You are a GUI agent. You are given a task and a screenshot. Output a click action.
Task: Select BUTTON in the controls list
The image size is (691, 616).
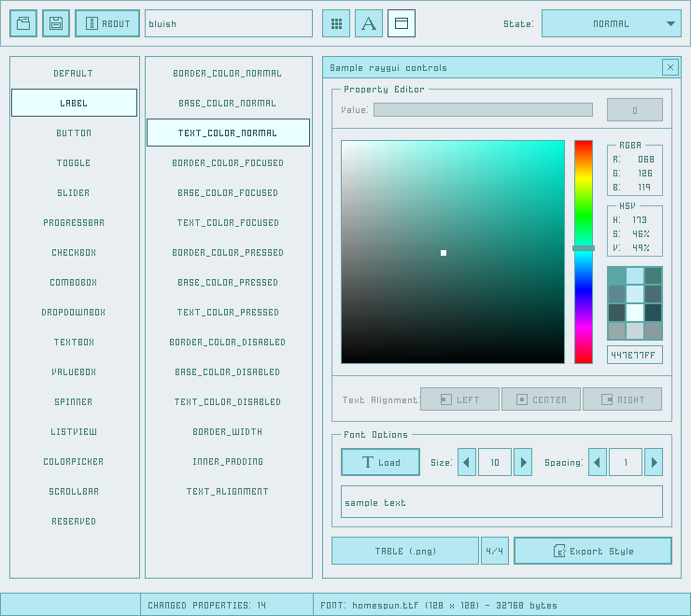tap(74, 133)
